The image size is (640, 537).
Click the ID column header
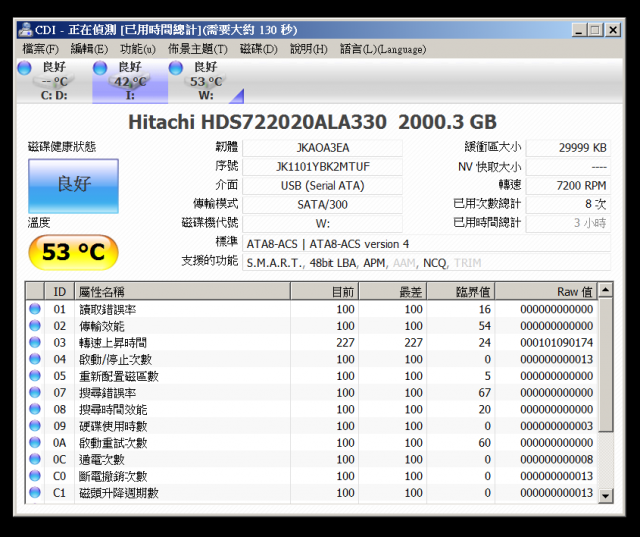[59, 291]
